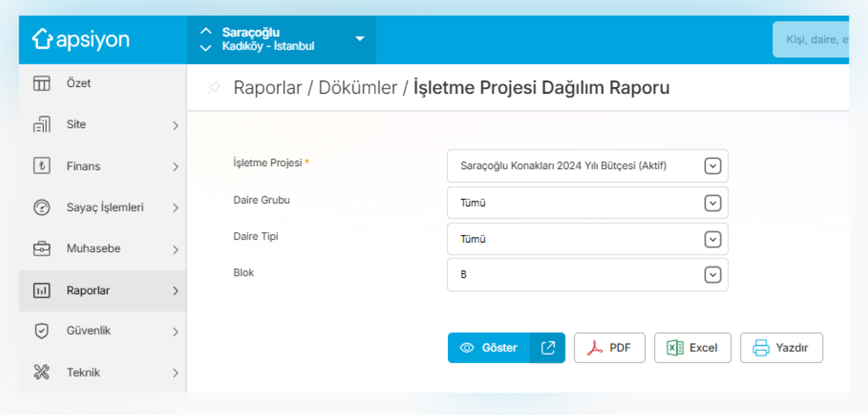The height and width of the screenshot is (415, 868).
Task: Print report with the Yazdır button
Action: (x=781, y=348)
